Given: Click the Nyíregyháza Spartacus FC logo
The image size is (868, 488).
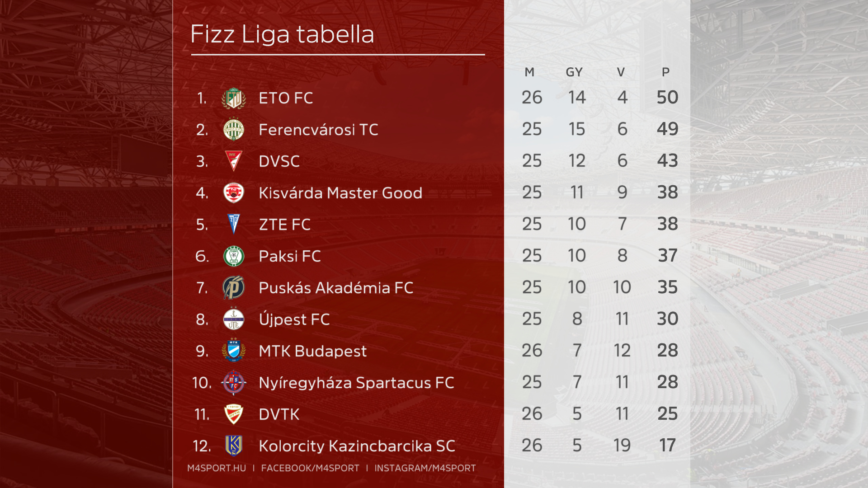Looking at the screenshot, I should coord(234,383).
